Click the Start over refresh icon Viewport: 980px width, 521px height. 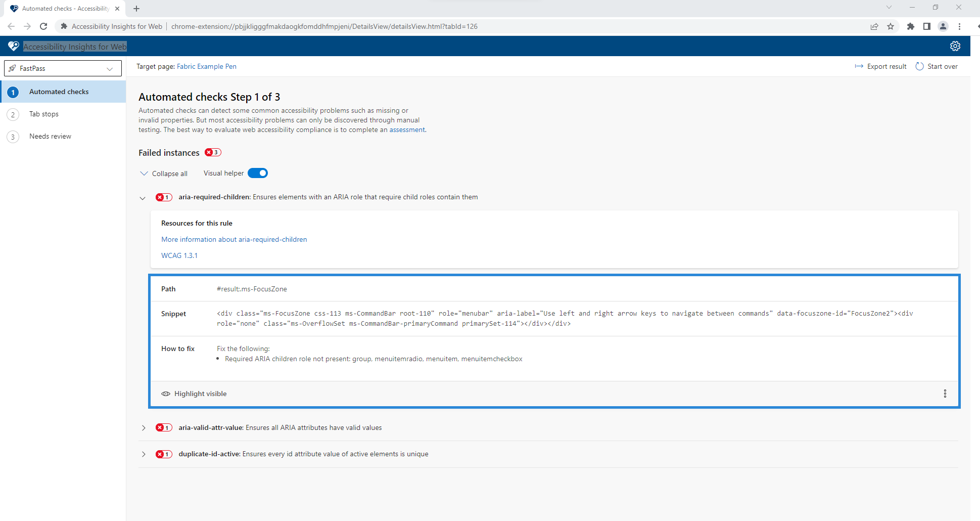(919, 66)
